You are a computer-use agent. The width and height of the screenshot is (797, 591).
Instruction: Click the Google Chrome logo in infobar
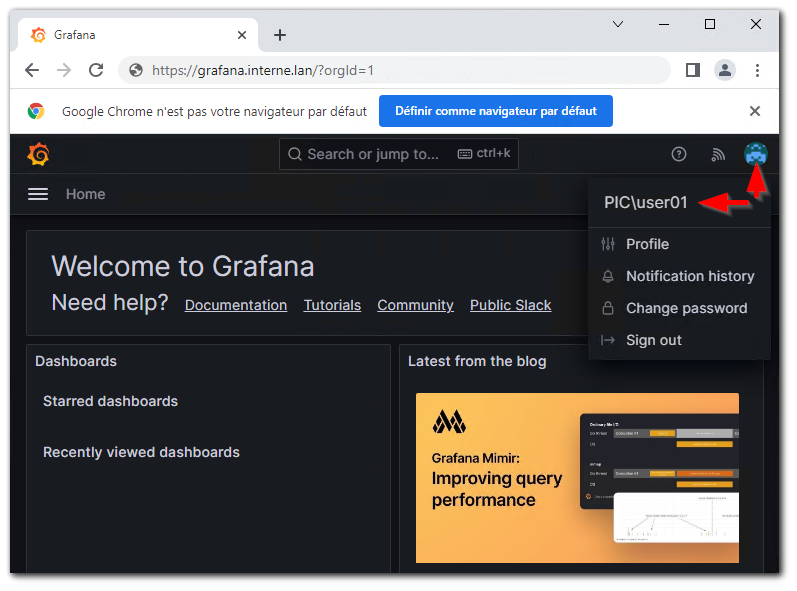[x=36, y=111]
